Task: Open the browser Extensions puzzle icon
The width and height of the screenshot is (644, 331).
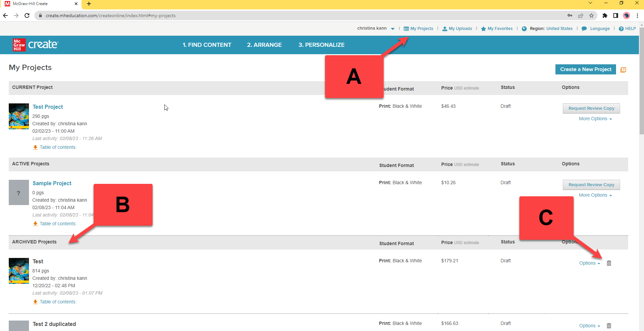Action: click(605, 15)
